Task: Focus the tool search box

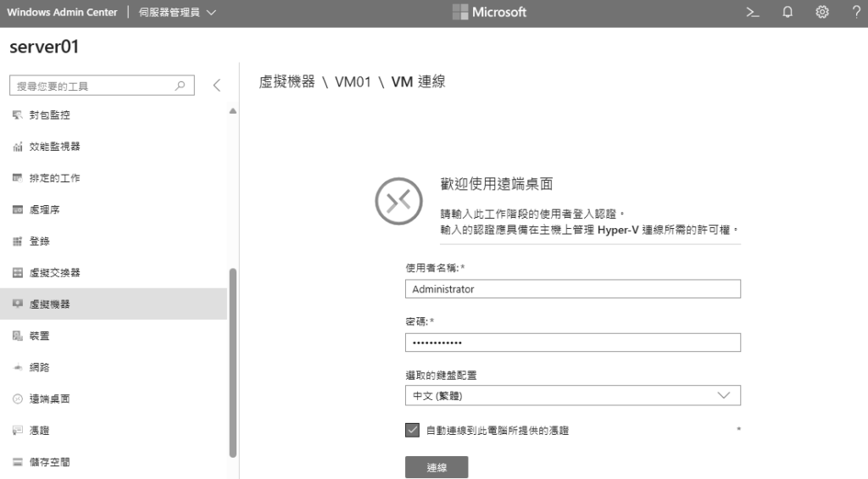Action: (102, 86)
